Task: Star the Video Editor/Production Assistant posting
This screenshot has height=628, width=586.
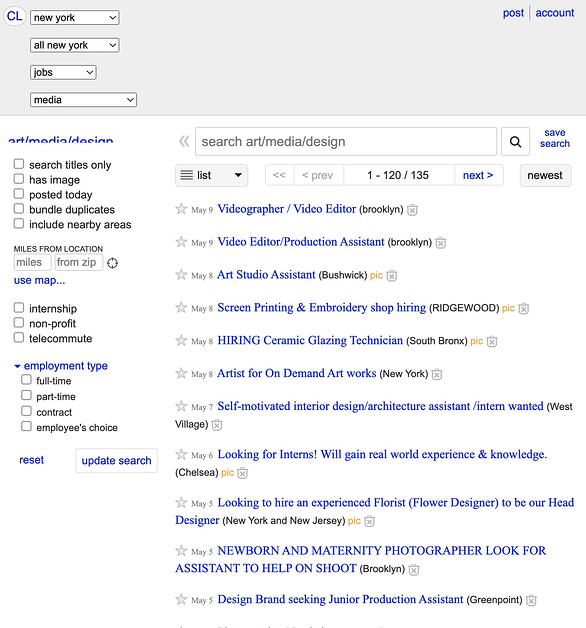Action: pos(181,242)
